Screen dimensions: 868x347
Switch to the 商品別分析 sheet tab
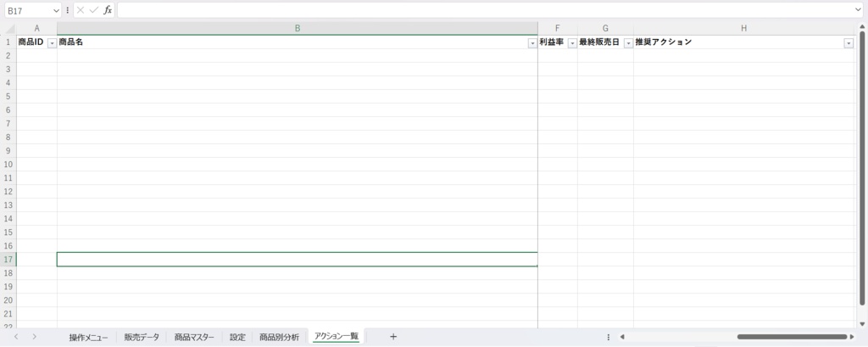click(279, 337)
